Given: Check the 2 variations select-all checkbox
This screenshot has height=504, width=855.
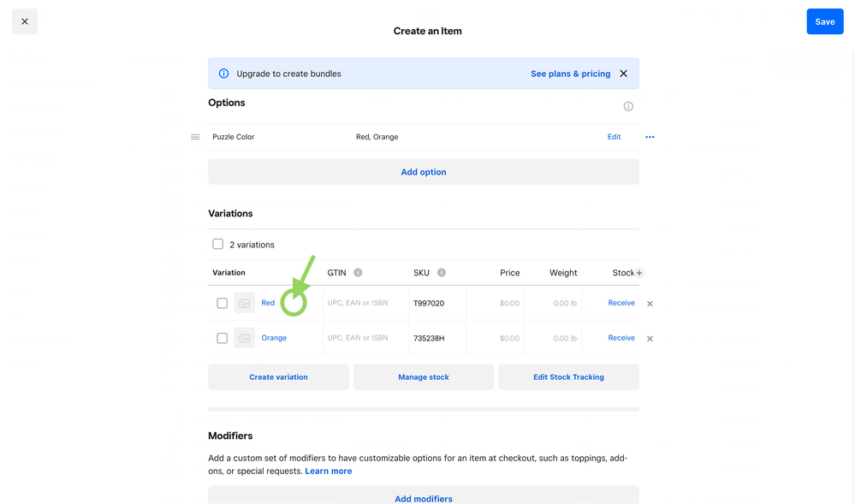Looking at the screenshot, I should (x=218, y=244).
